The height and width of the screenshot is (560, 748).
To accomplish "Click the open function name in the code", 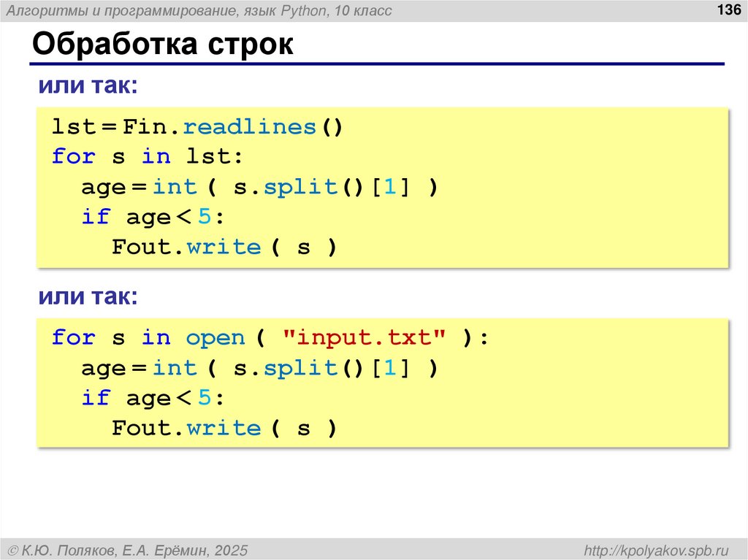I will coord(215,337).
